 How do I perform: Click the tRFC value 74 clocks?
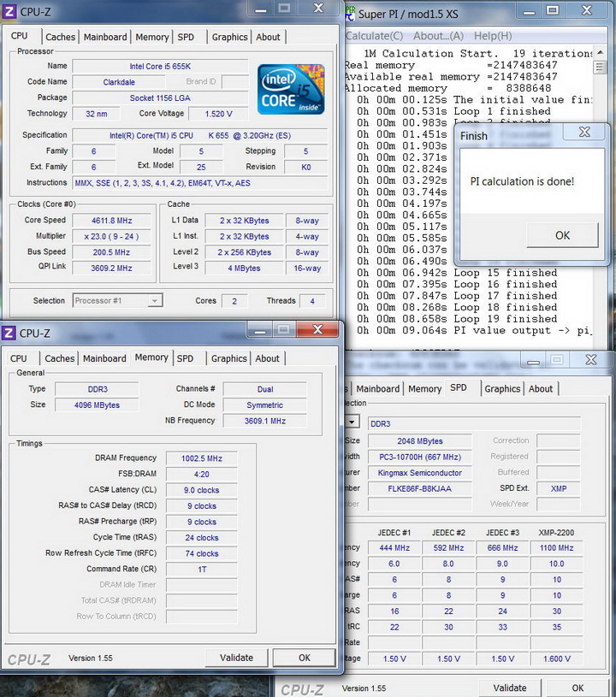click(x=201, y=553)
